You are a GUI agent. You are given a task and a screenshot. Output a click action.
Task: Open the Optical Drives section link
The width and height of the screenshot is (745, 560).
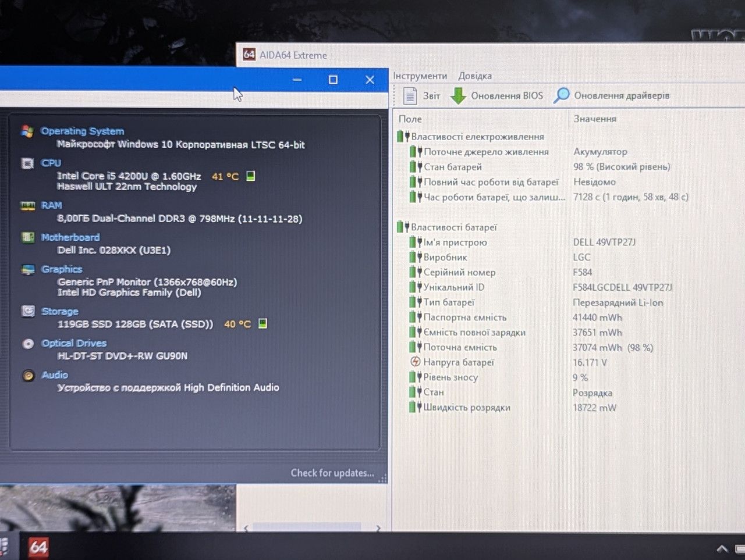(74, 343)
